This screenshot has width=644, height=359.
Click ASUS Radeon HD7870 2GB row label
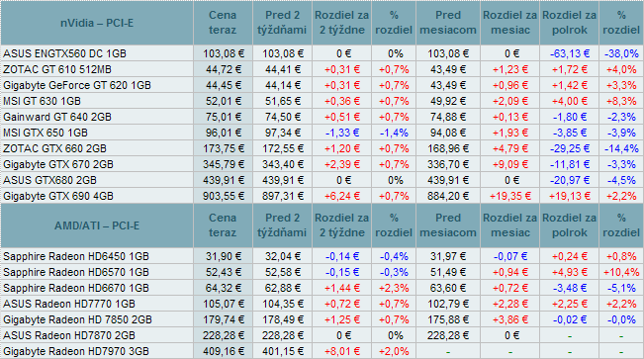point(69,335)
